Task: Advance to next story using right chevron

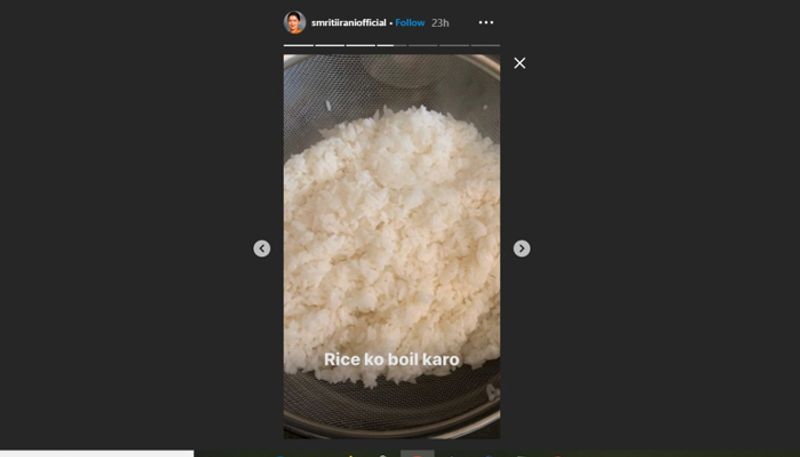Action: pos(521,248)
